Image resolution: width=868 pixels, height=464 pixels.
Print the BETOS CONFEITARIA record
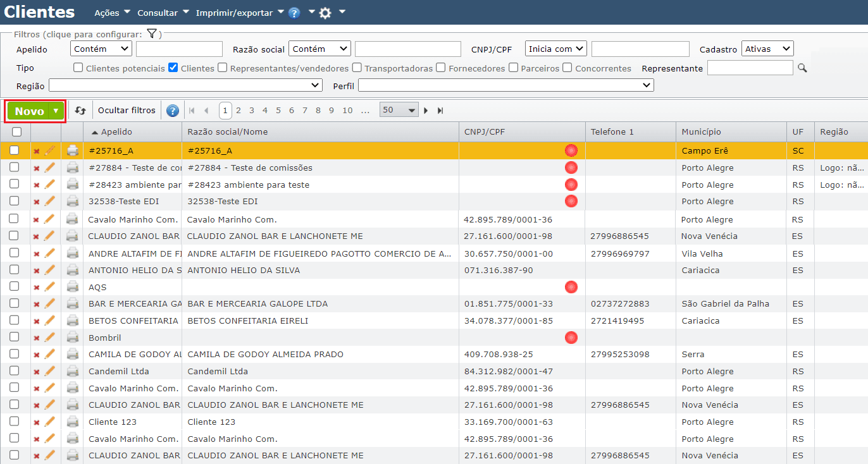[73, 321]
